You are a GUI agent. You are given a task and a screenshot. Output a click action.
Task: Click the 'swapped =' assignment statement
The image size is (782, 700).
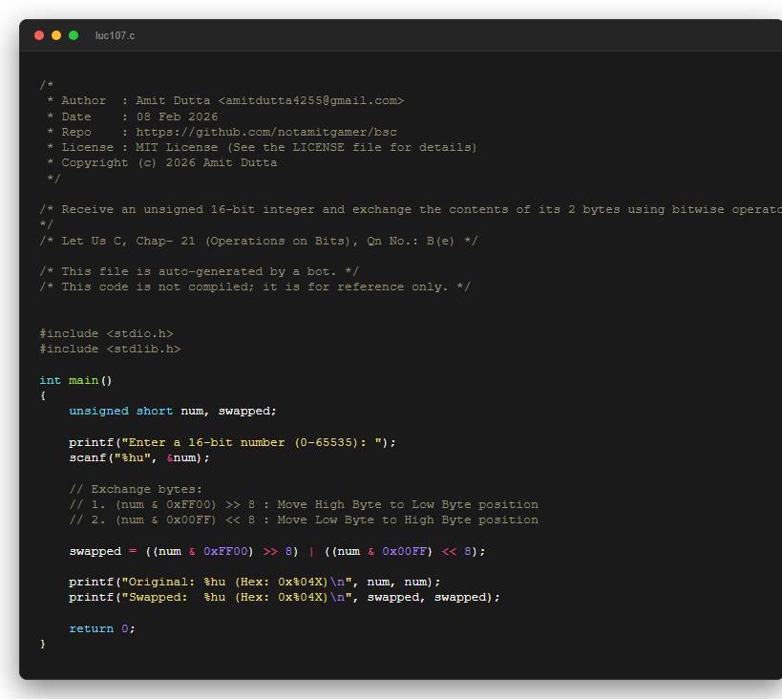pyautogui.click(x=277, y=552)
